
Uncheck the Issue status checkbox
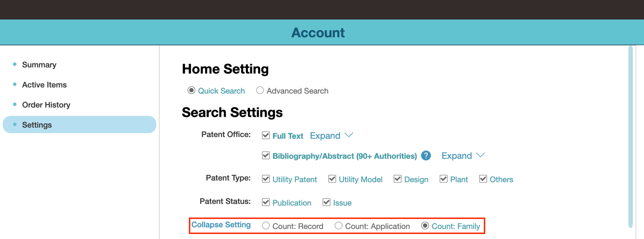326,202
